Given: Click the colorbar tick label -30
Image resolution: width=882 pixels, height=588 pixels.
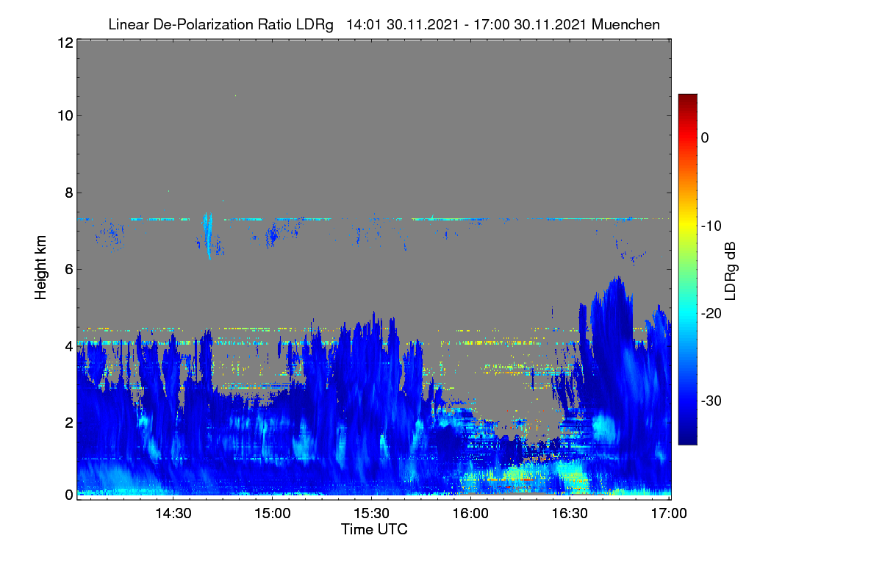Looking at the screenshot, I should pyautogui.click(x=713, y=401).
